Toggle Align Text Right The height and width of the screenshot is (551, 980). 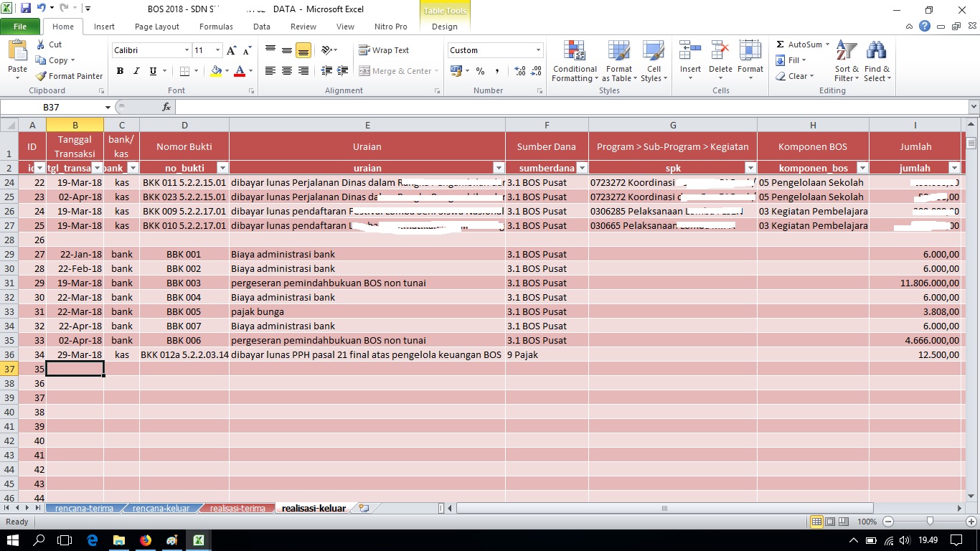coord(303,71)
